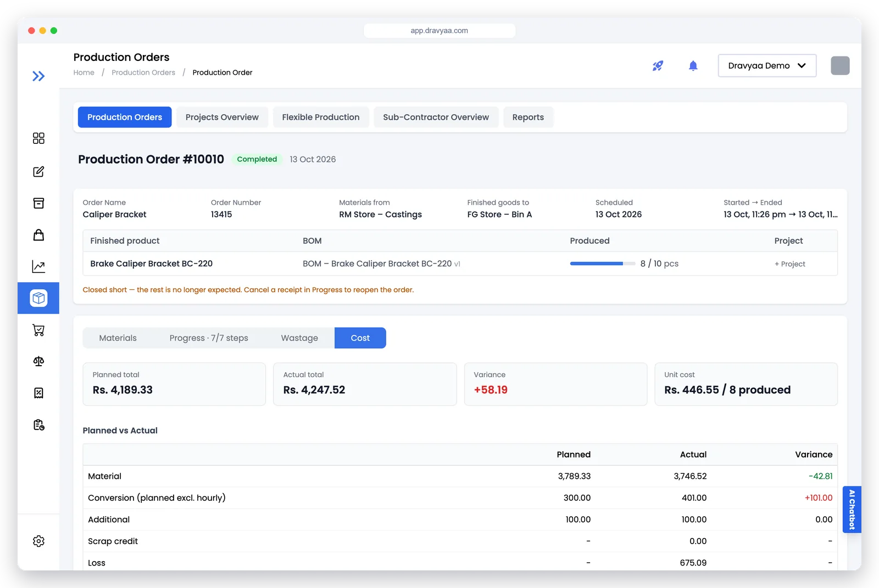Select the Cost sub-tab
The height and width of the screenshot is (588, 879).
(360, 338)
